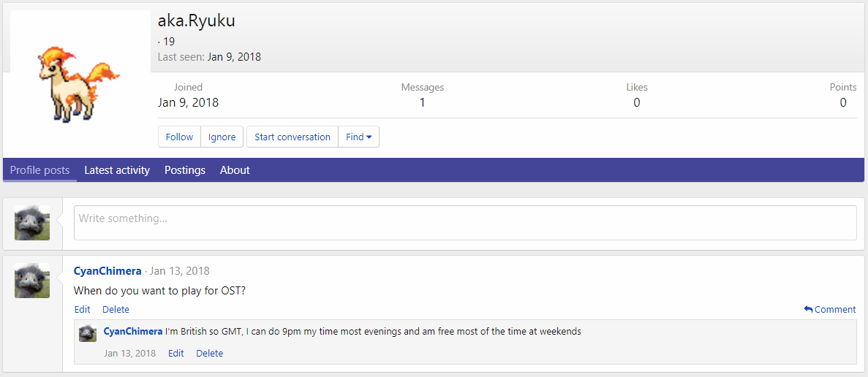Click the Comment reply arrow link
Screen dimensions: 868x377
[829, 310]
